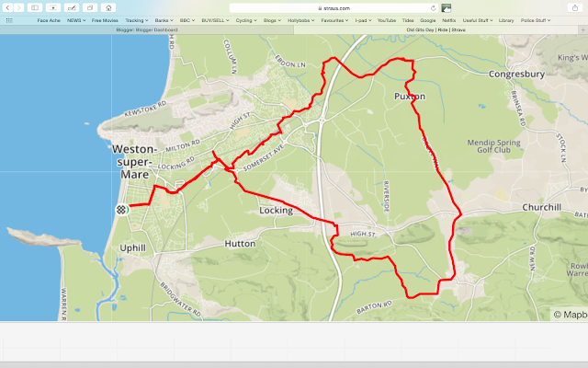Click the checkered finish marker on map
This screenshot has width=588, height=368.
coord(121,210)
